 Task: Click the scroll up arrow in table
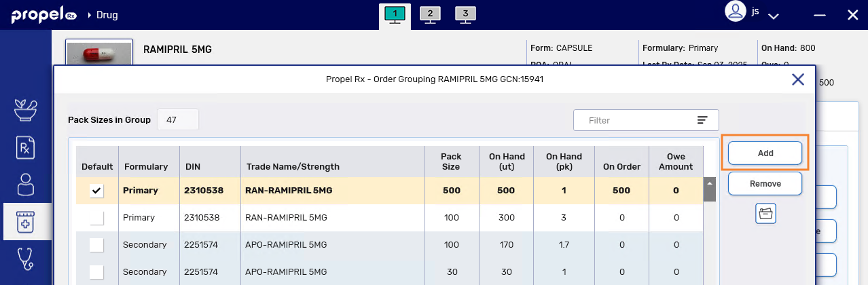click(x=710, y=184)
